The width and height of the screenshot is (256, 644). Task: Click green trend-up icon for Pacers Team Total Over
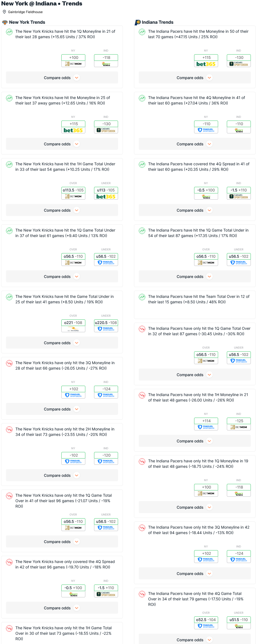click(142, 297)
